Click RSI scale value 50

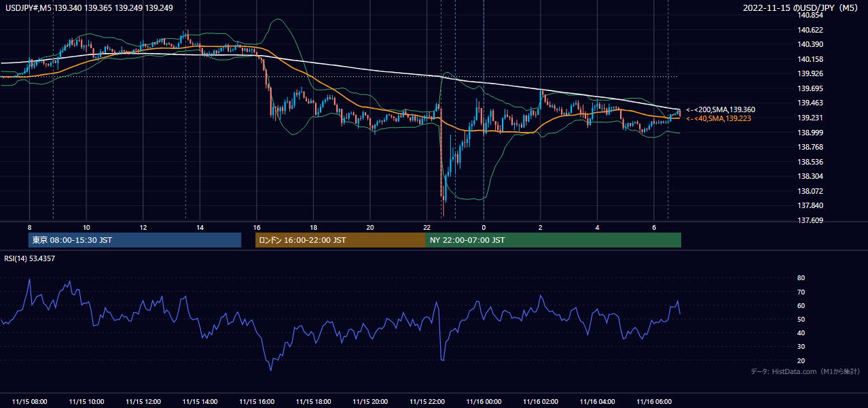coord(801,319)
